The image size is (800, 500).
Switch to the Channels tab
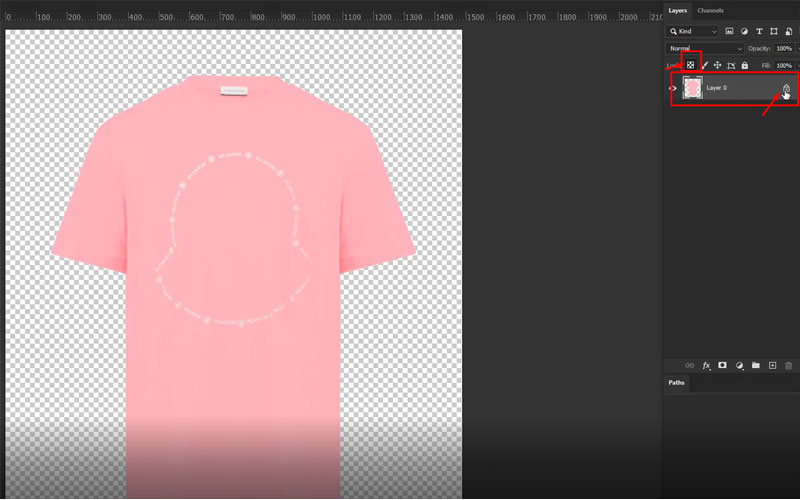point(710,10)
